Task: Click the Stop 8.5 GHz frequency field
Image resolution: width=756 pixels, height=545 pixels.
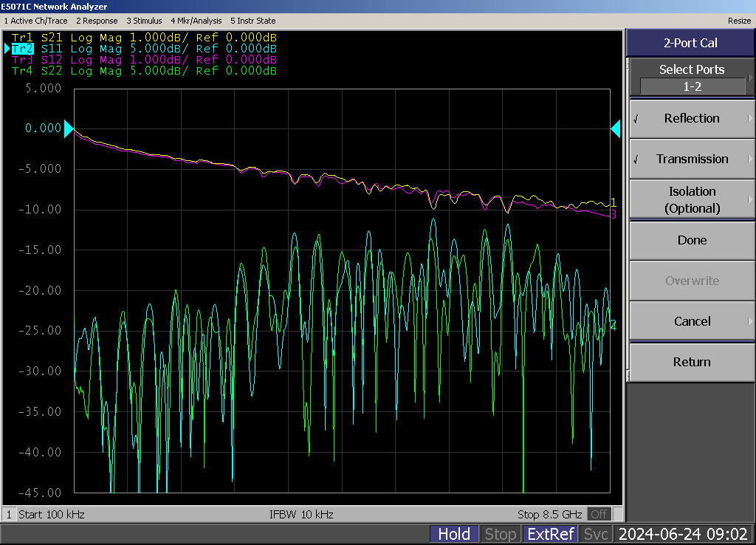Action: coord(549,514)
